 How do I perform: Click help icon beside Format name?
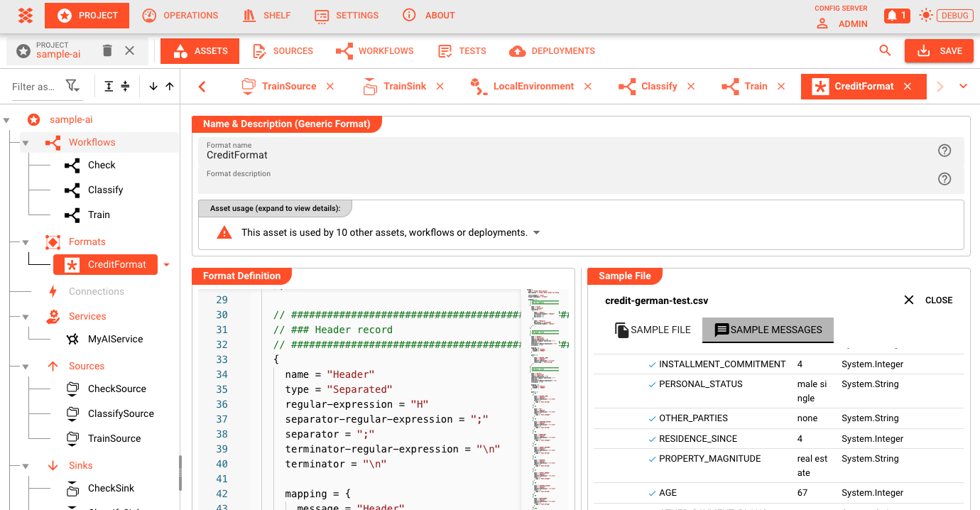tap(944, 151)
